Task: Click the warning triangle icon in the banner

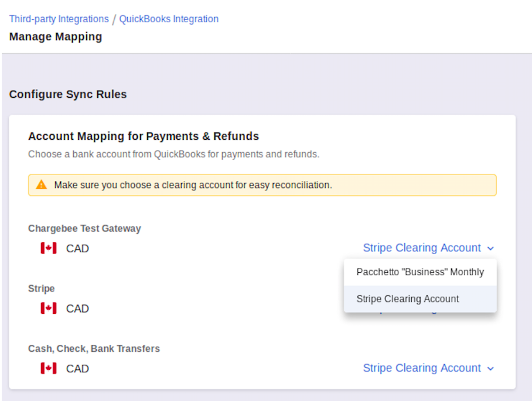Action: [42, 185]
